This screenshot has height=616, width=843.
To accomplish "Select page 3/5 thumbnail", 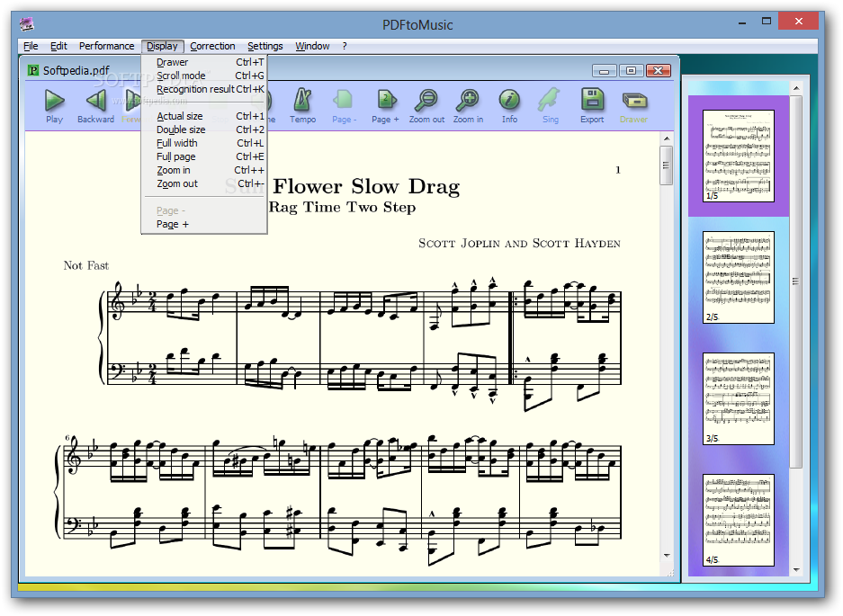I will coord(739,399).
